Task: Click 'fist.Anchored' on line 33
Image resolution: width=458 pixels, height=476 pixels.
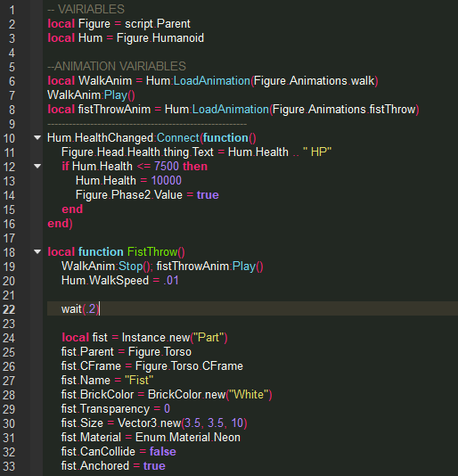Action: pos(95,466)
